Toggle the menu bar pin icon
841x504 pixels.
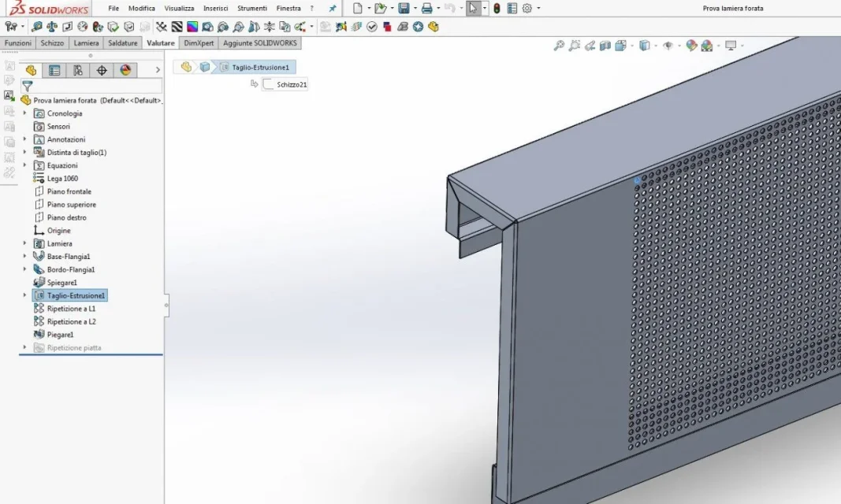coord(333,8)
